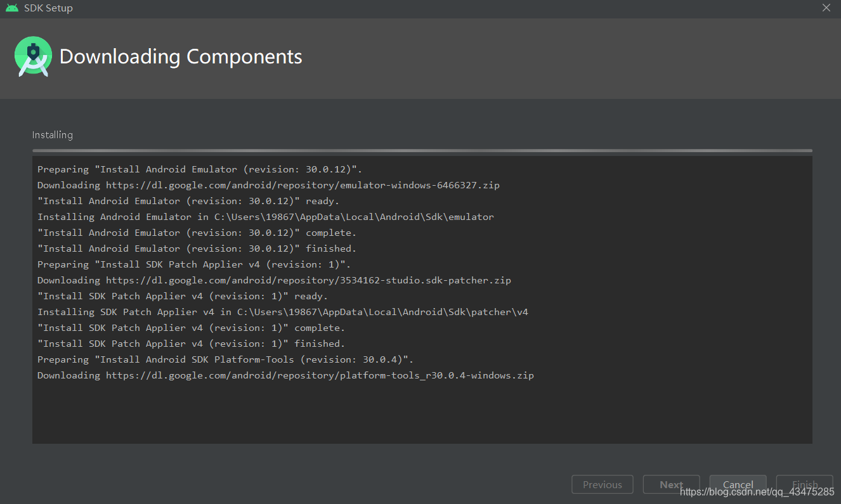
Task: Click line 'Installing SDK Patch Applier v4 in C:\Users...'
Action: coord(283,312)
